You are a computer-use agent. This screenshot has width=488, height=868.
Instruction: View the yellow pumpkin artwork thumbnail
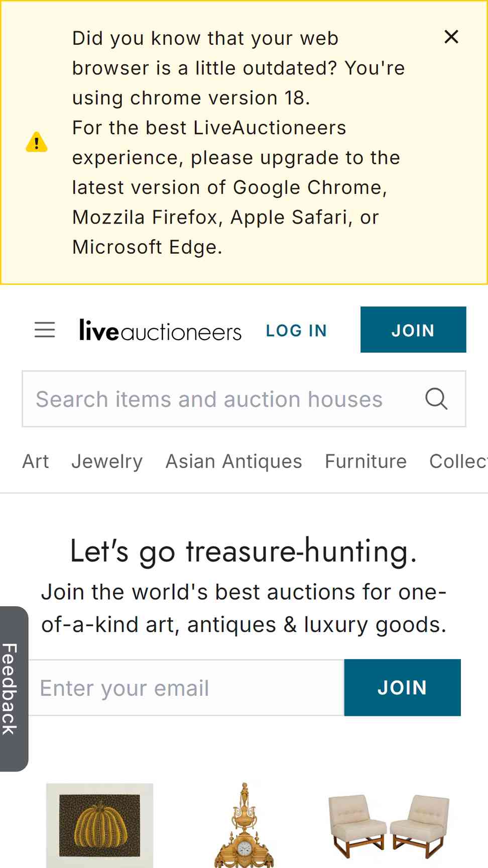click(x=100, y=825)
